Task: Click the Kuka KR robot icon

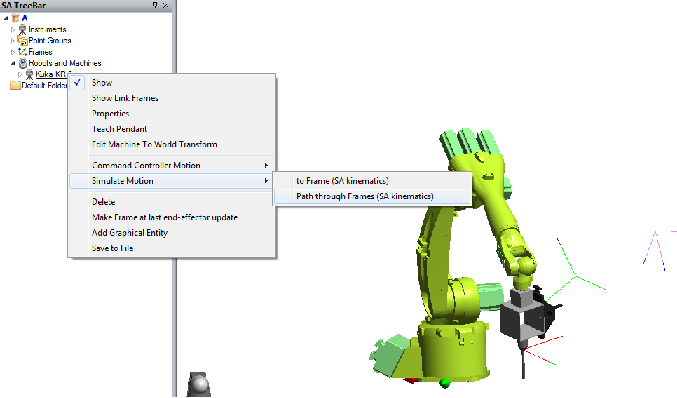Action: point(29,74)
